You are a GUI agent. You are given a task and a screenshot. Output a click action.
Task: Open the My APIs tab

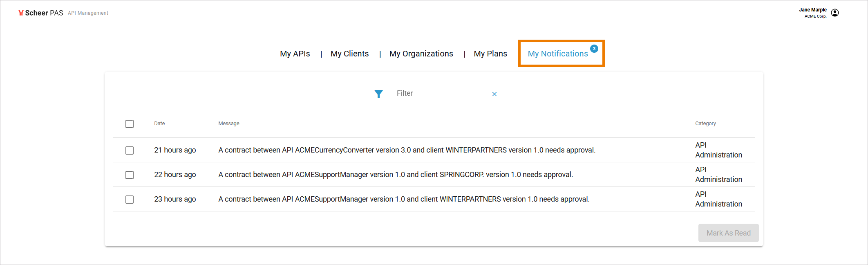[295, 54]
